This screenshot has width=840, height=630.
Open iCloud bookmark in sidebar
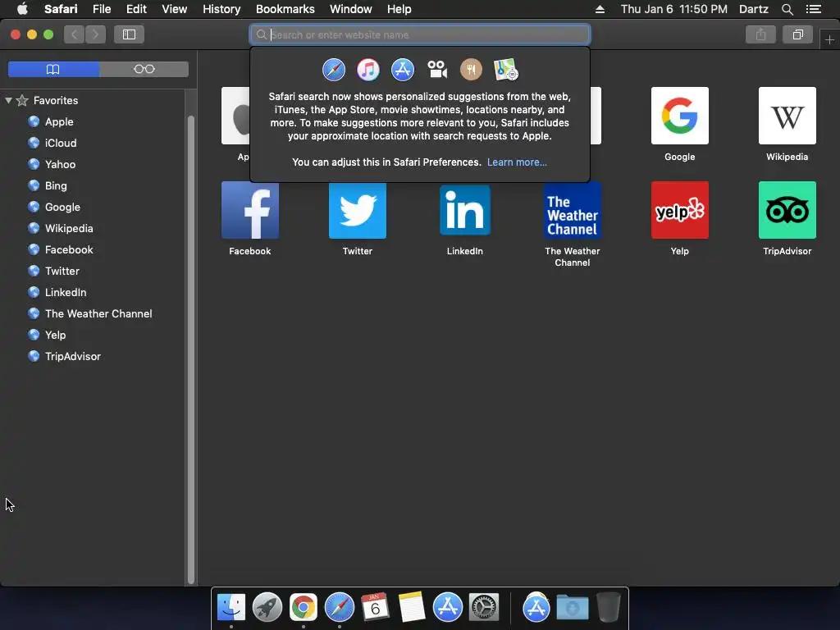pos(61,143)
